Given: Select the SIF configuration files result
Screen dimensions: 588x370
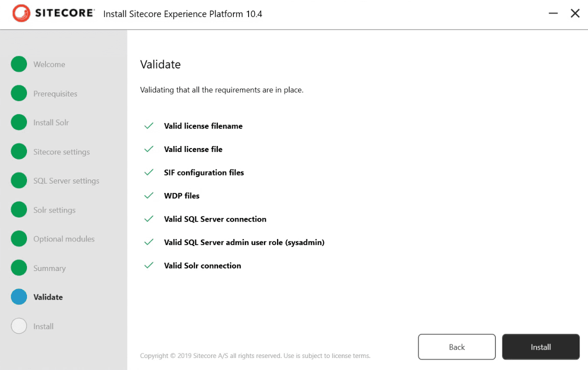Looking at the screenshot, I should [203, 172].
